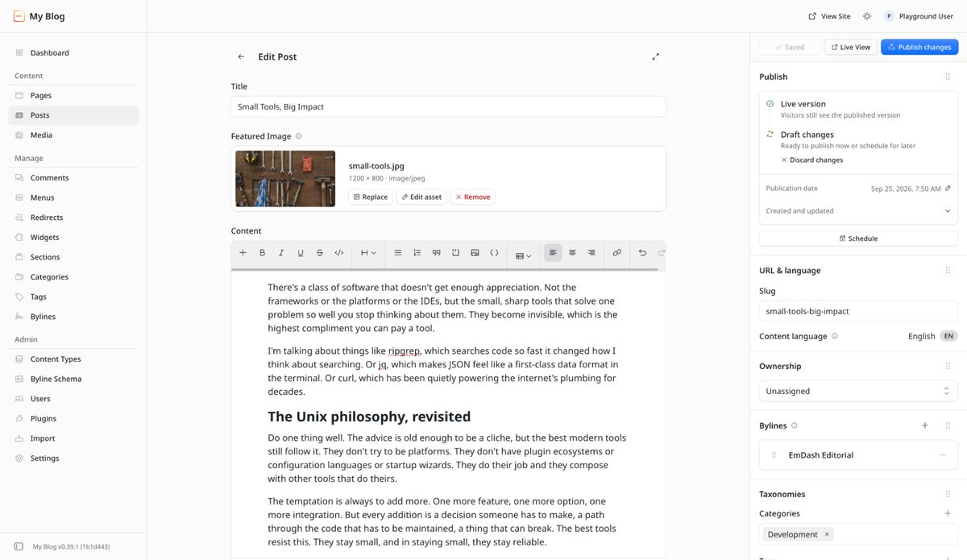Click the Live View button
This screenshot has width=967, height=560.
tap(850, 47)
